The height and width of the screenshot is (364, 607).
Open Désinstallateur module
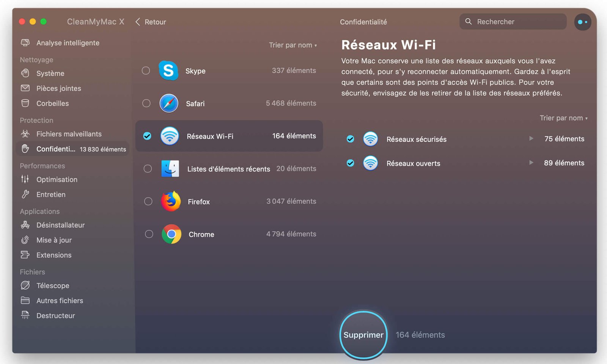pos(61,225)
